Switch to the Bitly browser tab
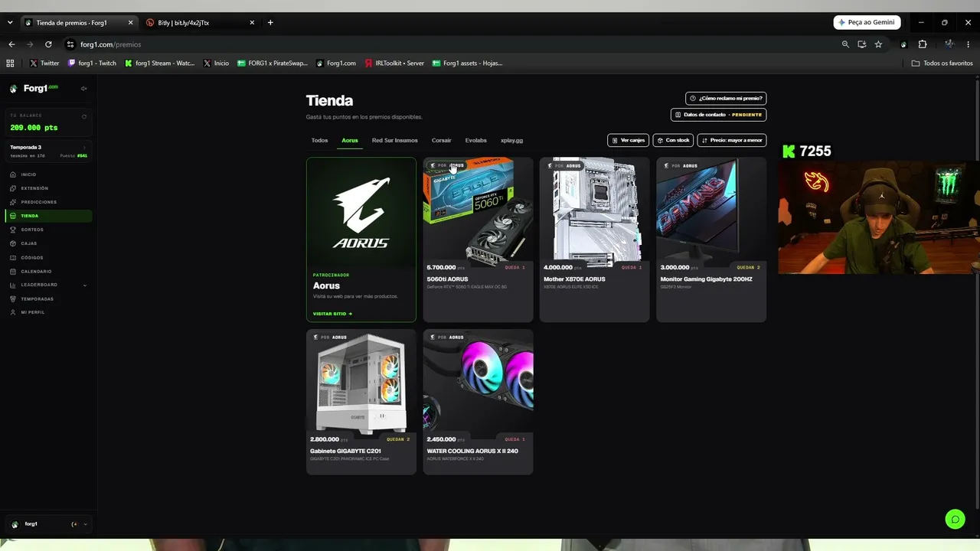This screenshot has height=551, width=980. point(201,23)
